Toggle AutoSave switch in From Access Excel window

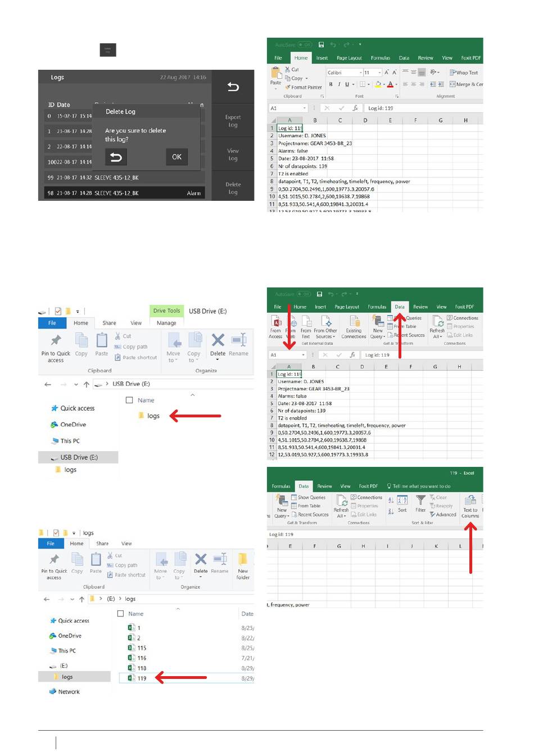coord(304,294)
